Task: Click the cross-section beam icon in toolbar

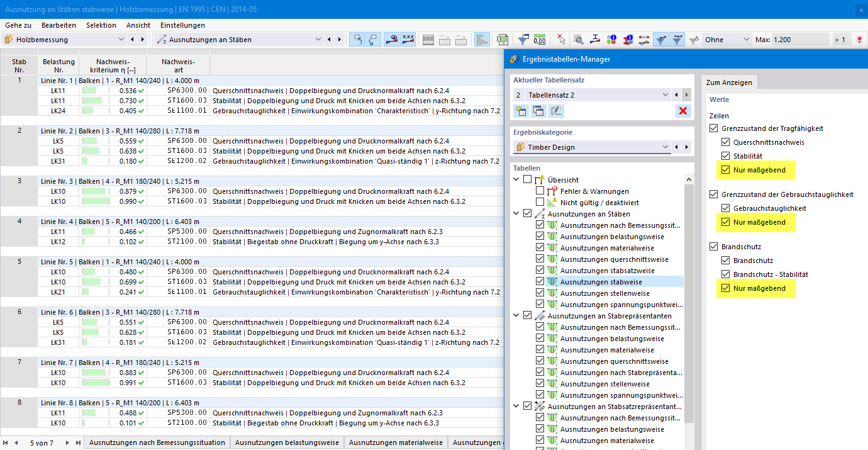Action: click(x=595, y=40)
